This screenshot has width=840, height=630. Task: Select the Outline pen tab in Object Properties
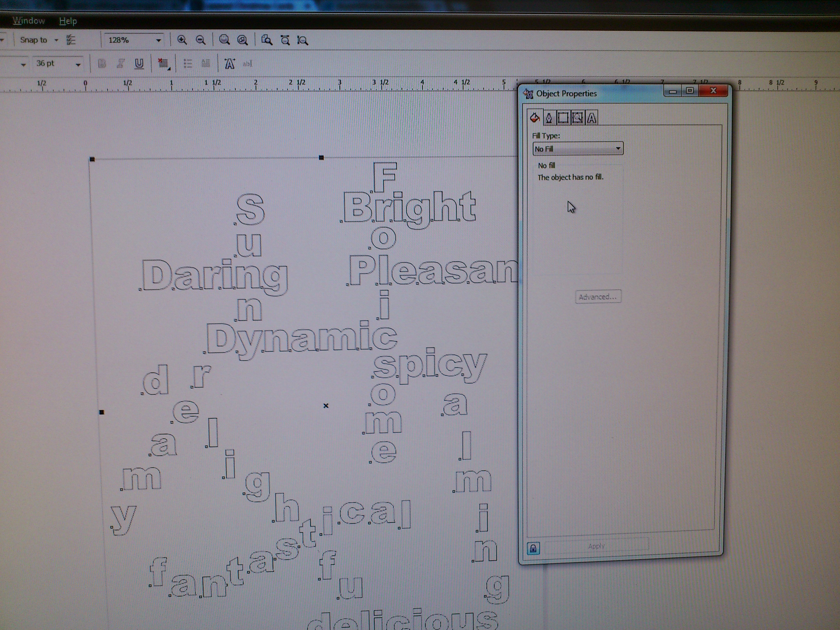pyautogui.click(x=549, y=118)
